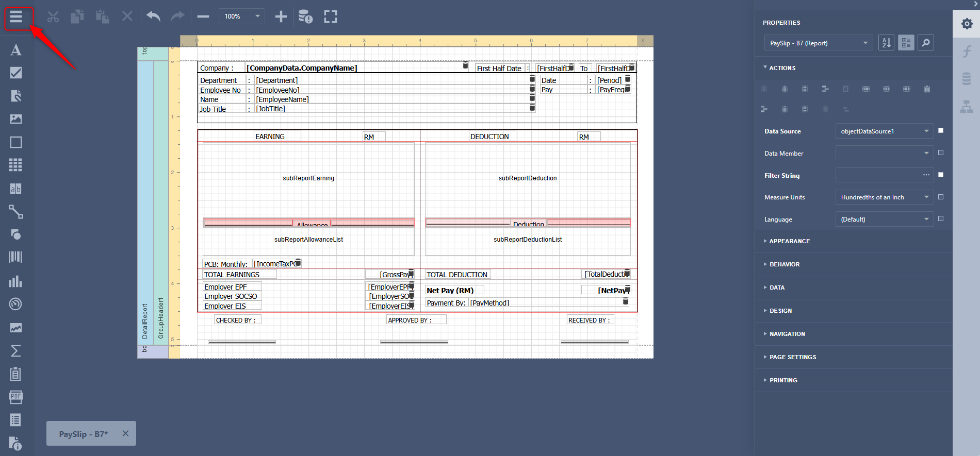980x456 pixels.
Task: Open the Field List panel tab
Action: pyautogui.click(x=967, y=79)
